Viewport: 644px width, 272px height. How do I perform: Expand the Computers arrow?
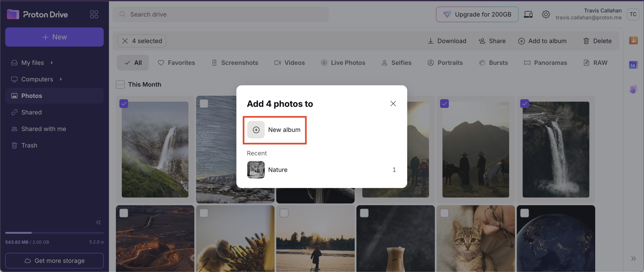(x=61, y=79)
